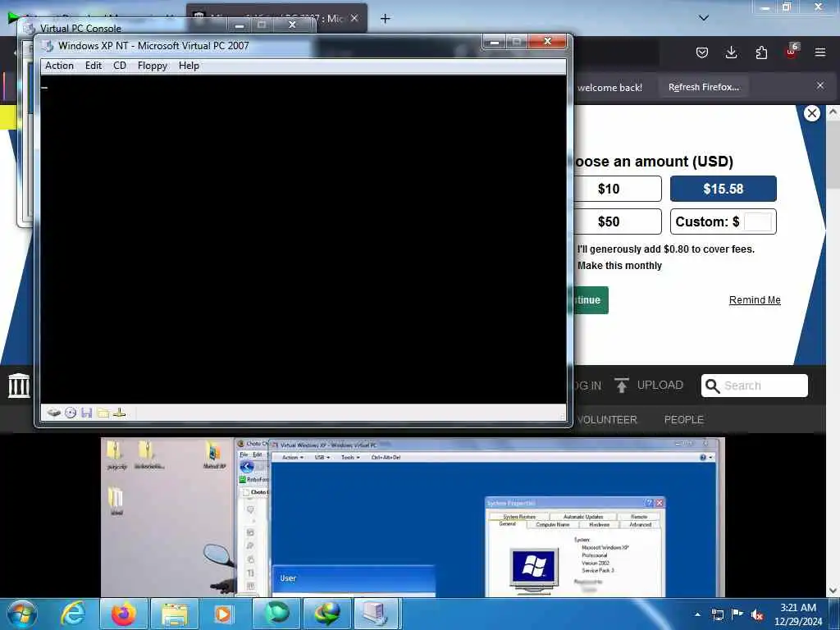840x630 pixels.
Task: Close the donation banner with round X
Action: click(812, 113)
